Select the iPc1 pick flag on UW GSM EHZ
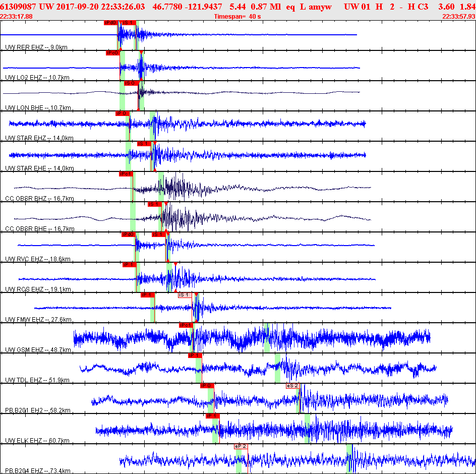This screenshot has width=476, height=474. [x=186, y=325]
